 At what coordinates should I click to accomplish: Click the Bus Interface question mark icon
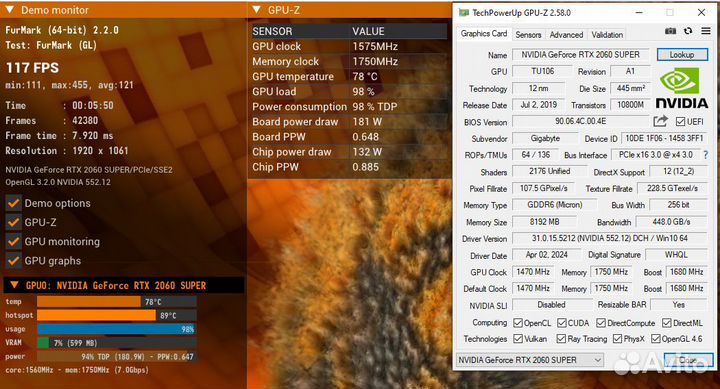click(706, 155)
